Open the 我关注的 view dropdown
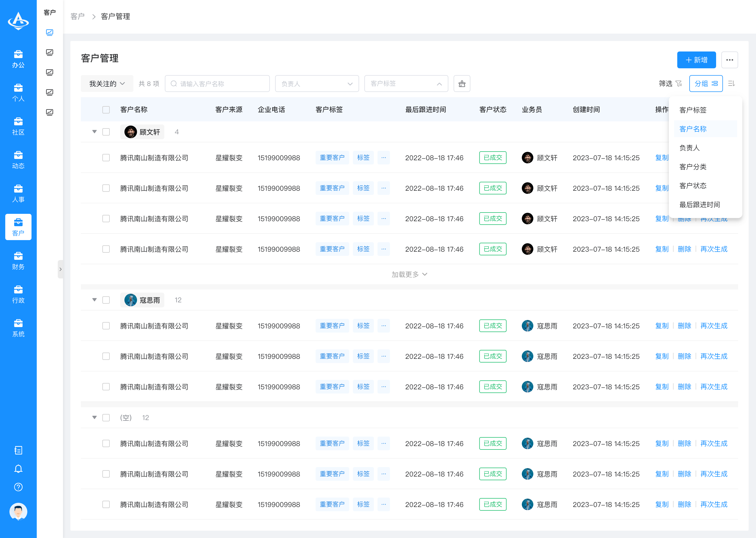The image size is (756, 538). (107, 84)
